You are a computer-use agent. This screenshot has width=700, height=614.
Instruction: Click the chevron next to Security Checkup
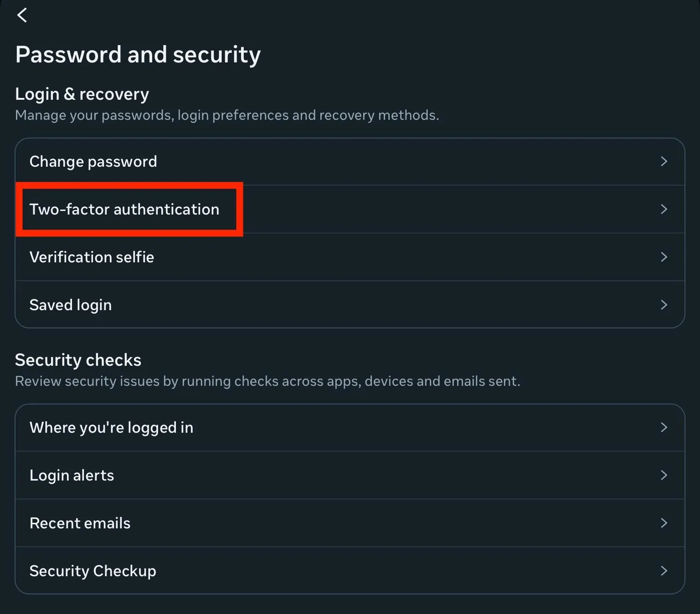664,571
